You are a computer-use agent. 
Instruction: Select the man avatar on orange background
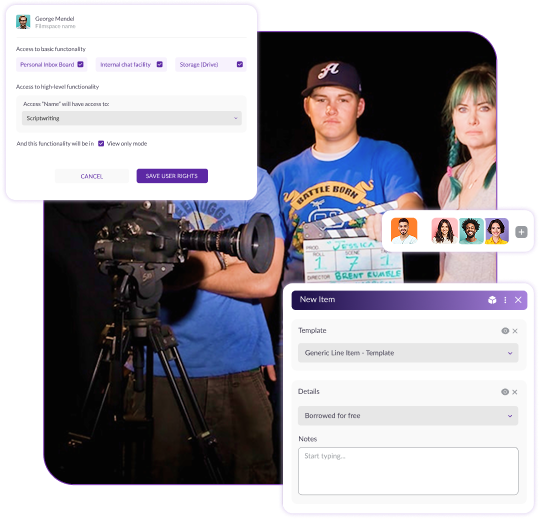pyautogui.click(x=404, y=231)
